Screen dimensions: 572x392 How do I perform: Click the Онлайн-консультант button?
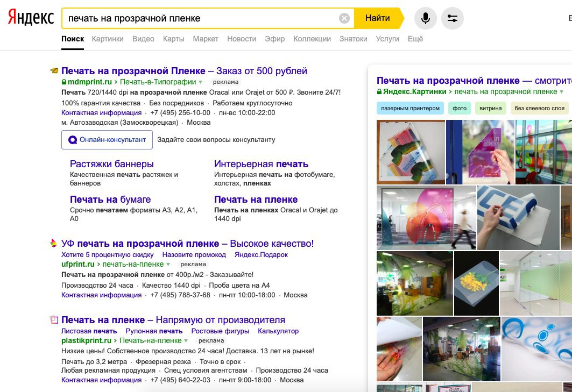point(107,140)
